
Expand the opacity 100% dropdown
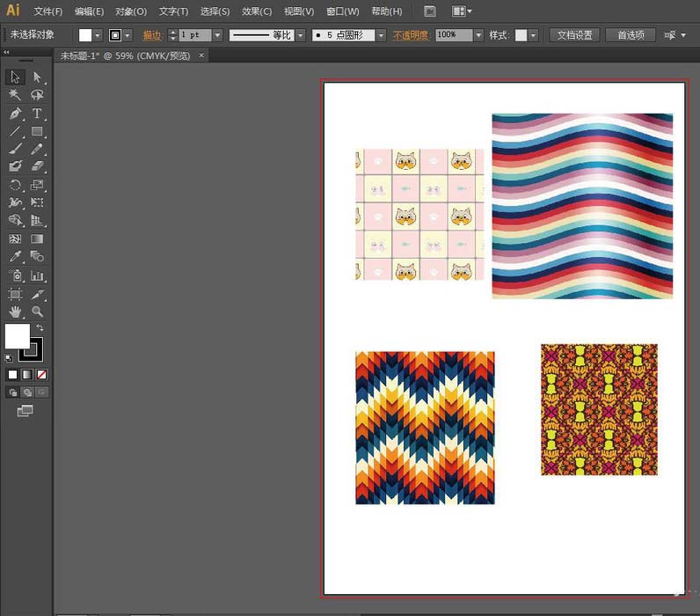(x=478, y=35)
